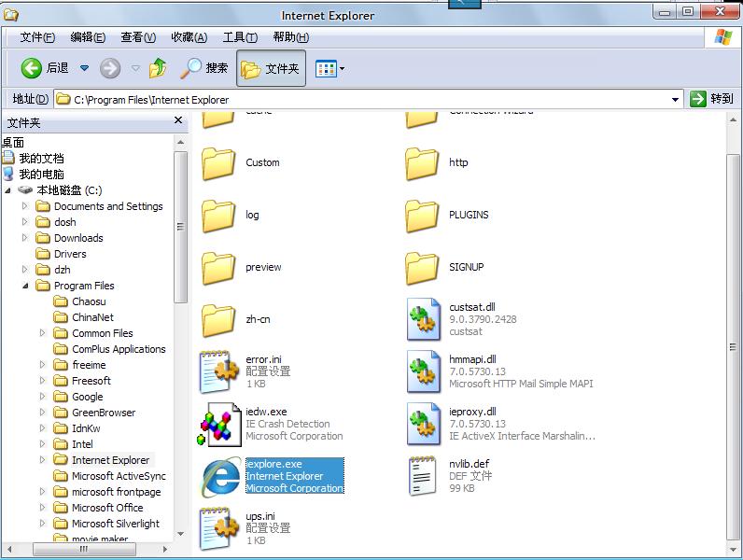This screenshot has width=743, height=560.
Task: Open the 编辑(E) menu
Action: [88, 37]
